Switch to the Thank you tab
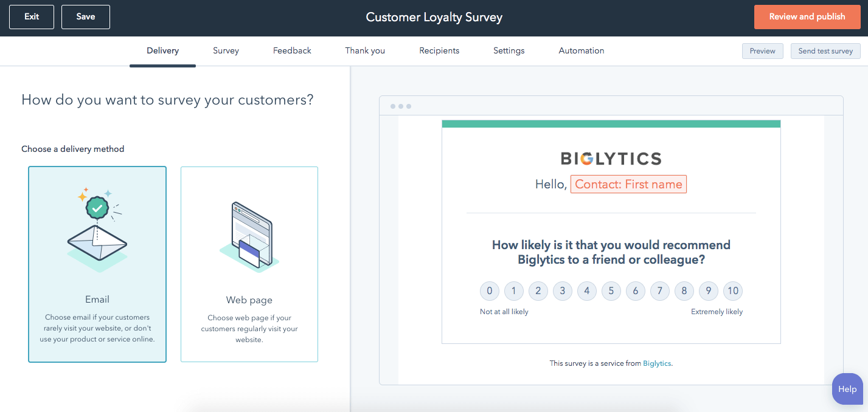The height and width of the screenshot is (412, 868). point(364,50)
